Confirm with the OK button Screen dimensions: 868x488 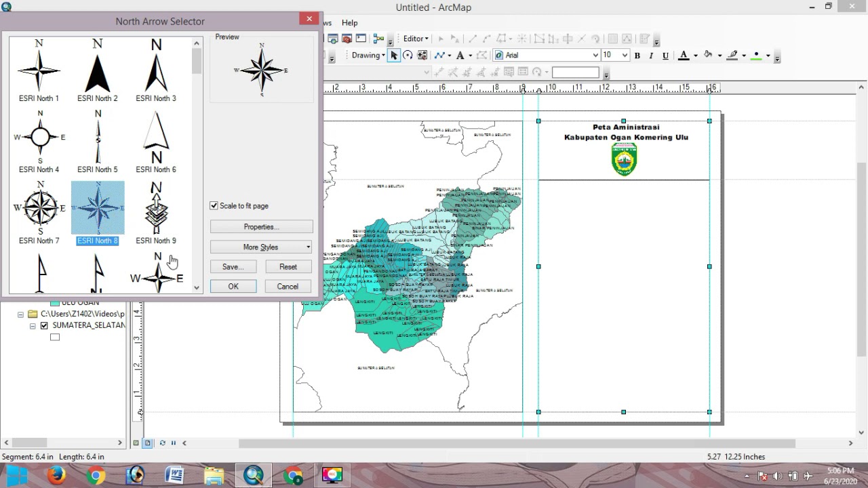233,287
